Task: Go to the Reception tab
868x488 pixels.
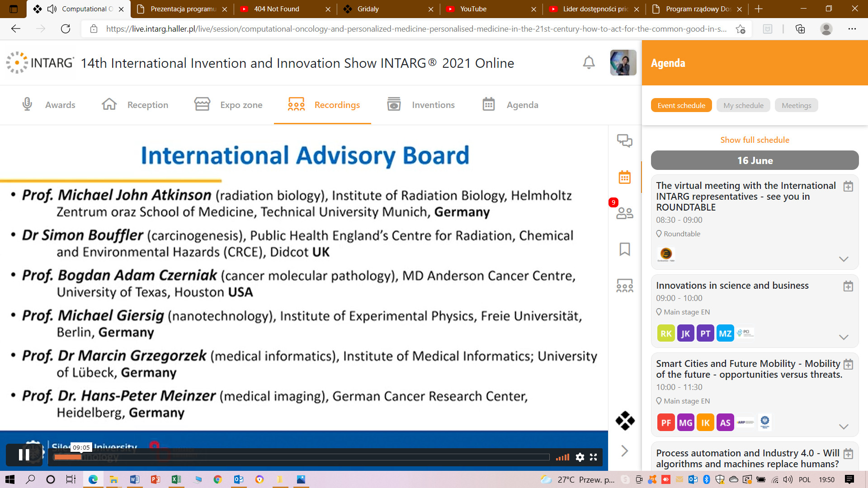Action: click(135, 105)
